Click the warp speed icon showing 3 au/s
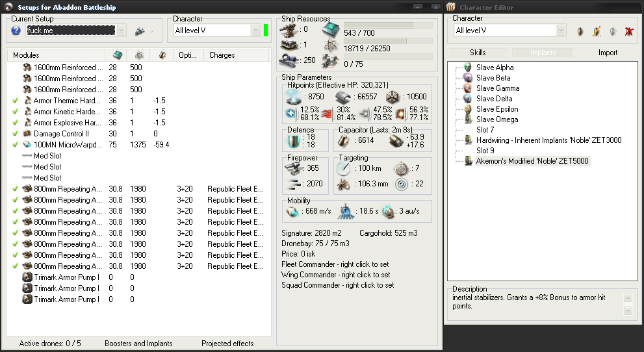This screenshot has height=352, width=644. 388,211
